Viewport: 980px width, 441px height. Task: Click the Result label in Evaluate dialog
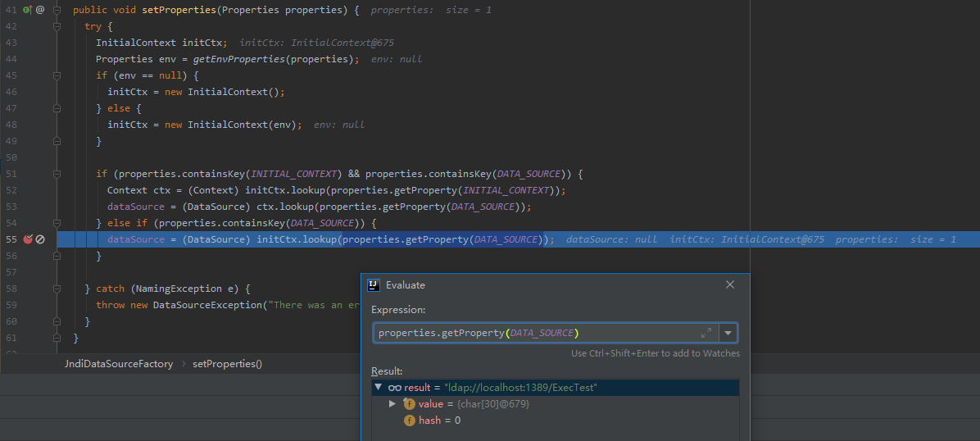[x=387, y=371]
